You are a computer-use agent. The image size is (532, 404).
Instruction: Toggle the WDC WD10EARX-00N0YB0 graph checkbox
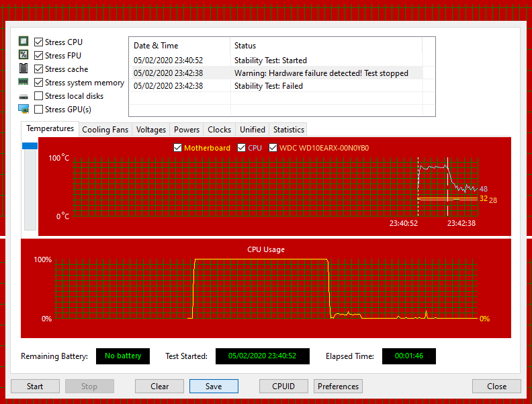[x=273, y=148]
